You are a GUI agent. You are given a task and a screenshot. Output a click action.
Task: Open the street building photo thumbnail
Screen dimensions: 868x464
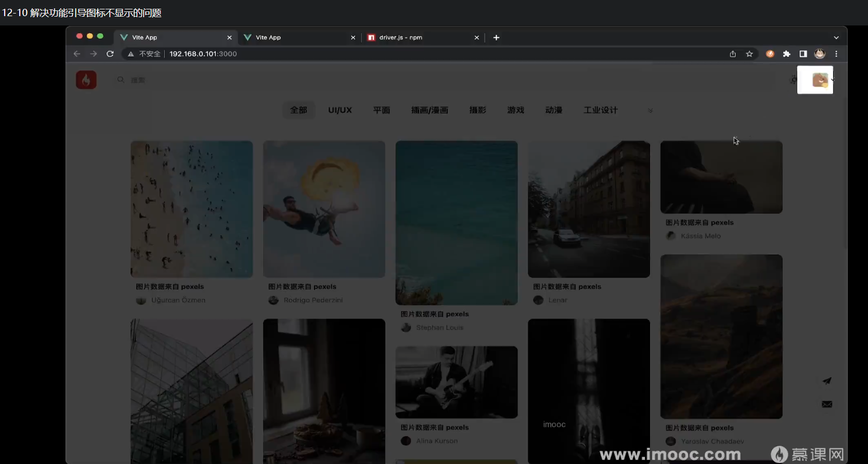click(589, 209)
